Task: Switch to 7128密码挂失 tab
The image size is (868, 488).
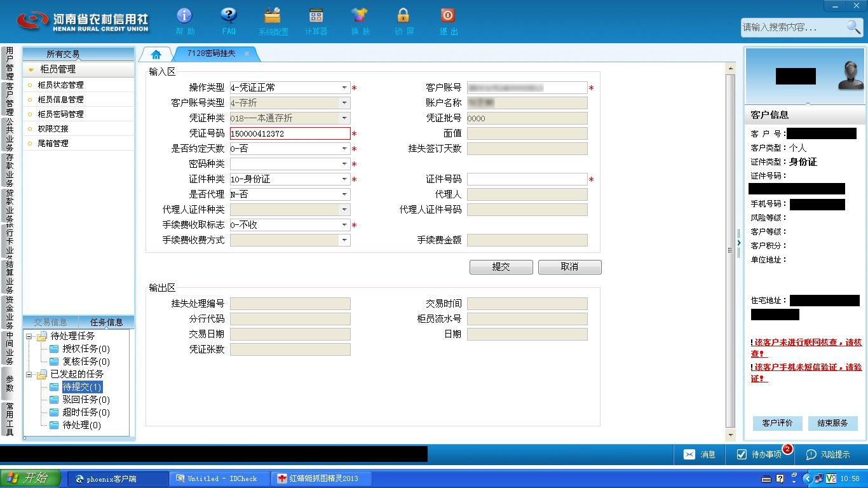Action: tap(211, 54)
